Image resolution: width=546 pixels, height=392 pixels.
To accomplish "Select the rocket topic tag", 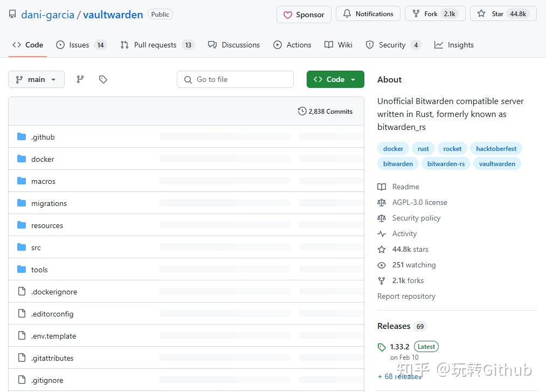I will coord(452,149).
